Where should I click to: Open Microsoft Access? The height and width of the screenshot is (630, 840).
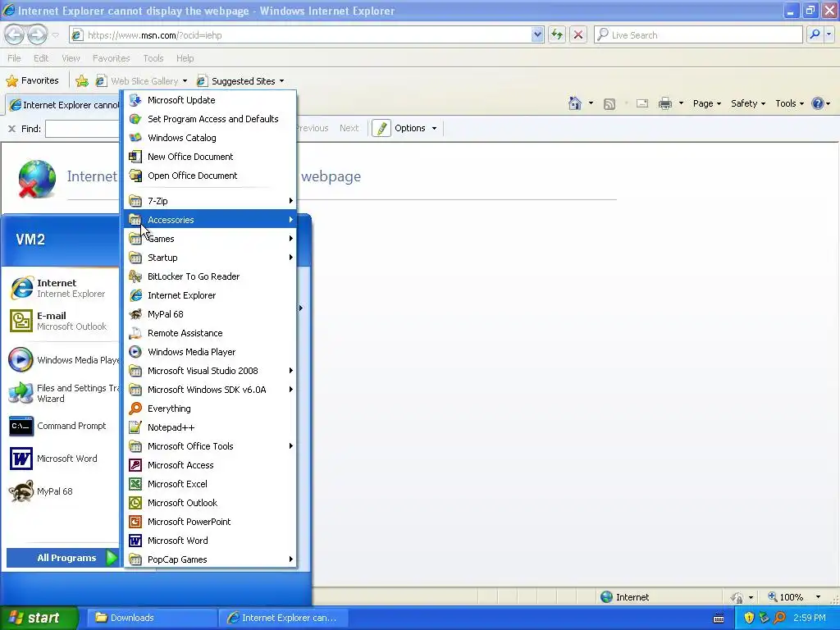210,465
